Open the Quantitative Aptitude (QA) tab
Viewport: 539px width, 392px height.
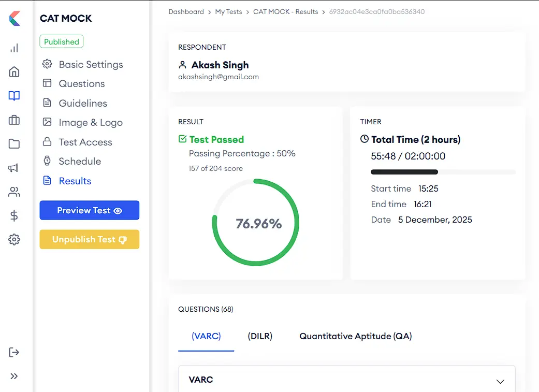coord(355,336)
